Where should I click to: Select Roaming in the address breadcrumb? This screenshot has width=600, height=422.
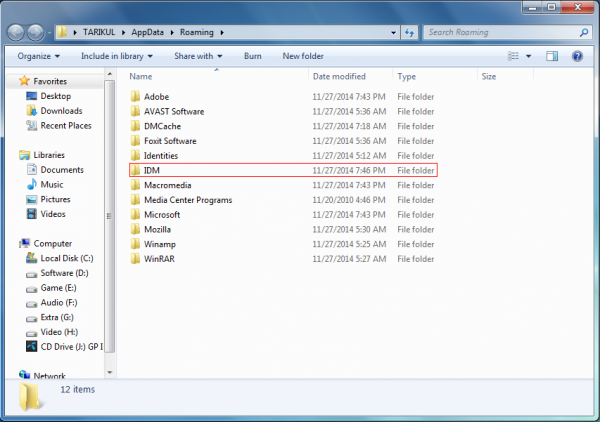pos(197,33)
